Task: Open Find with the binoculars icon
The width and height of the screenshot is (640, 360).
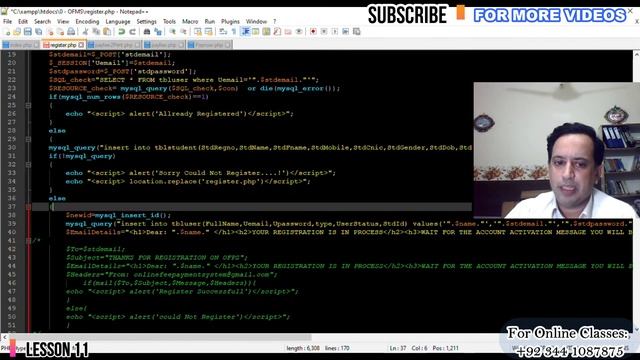Action: point(147,31)
